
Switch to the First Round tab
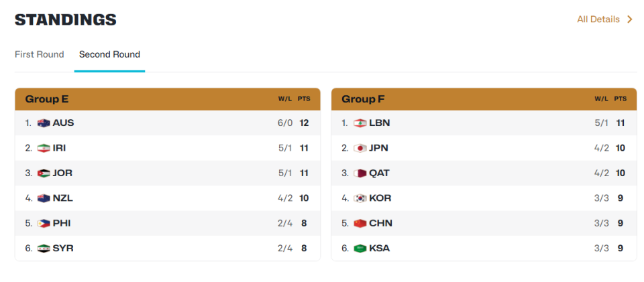click(40, 54)
